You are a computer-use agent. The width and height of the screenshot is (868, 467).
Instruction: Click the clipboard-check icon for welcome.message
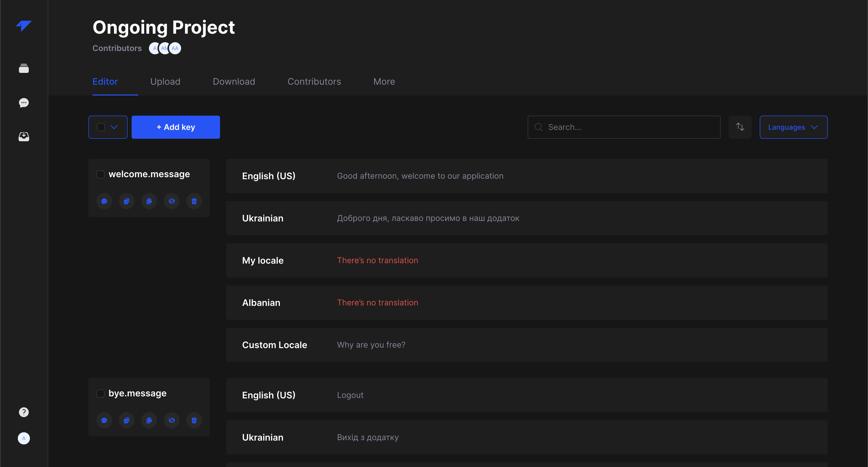point(127,201)
